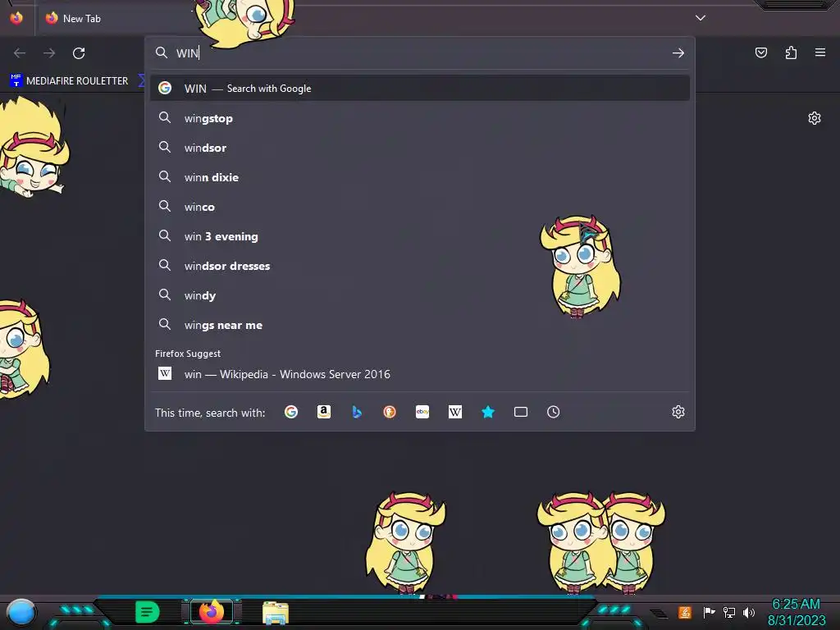Open the Extensions puzzle icon
Viewport: 840px width, 630px height.
coord(791,52)
